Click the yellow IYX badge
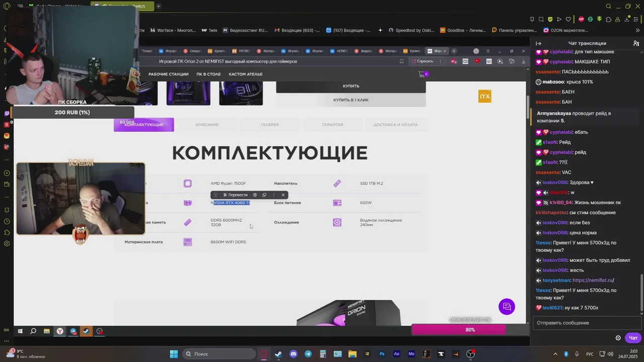644x362 pixels. point(485,96)
